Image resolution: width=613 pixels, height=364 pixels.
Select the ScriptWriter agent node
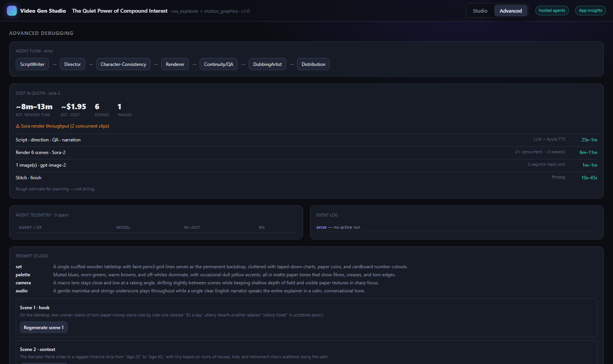point(32,64)
